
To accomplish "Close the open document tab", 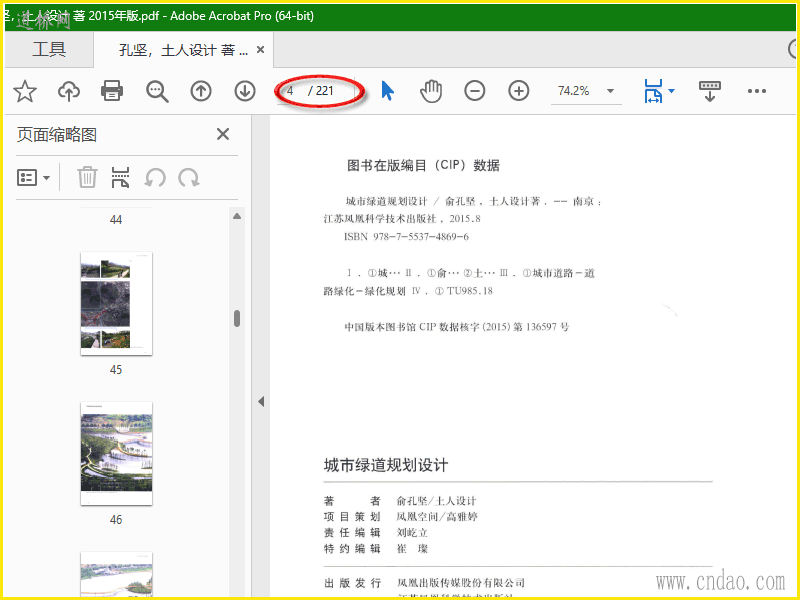I will click(260, 49).
